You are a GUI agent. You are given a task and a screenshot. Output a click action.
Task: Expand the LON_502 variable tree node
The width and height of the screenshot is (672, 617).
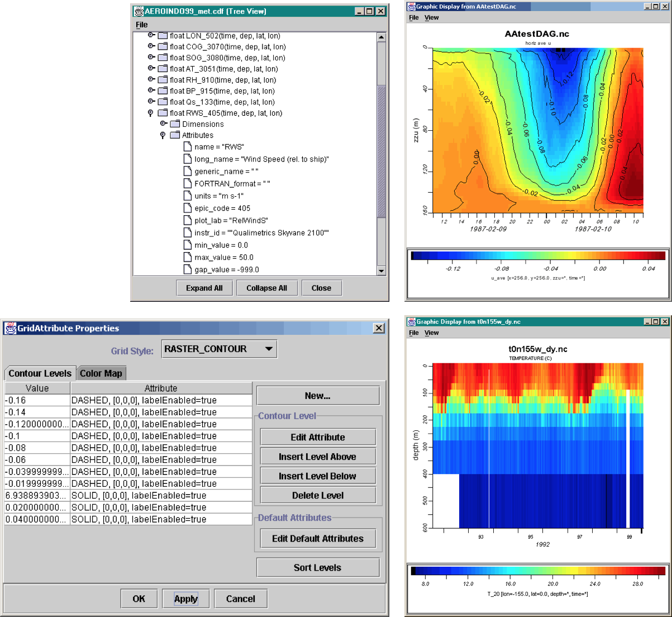click(151, 35)
